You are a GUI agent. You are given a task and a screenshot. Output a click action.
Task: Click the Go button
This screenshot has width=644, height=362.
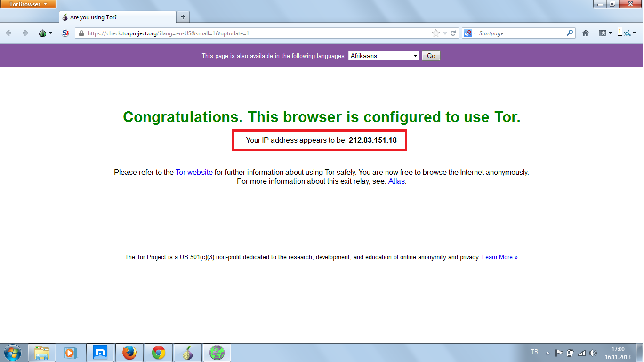[x=431, y=56]
